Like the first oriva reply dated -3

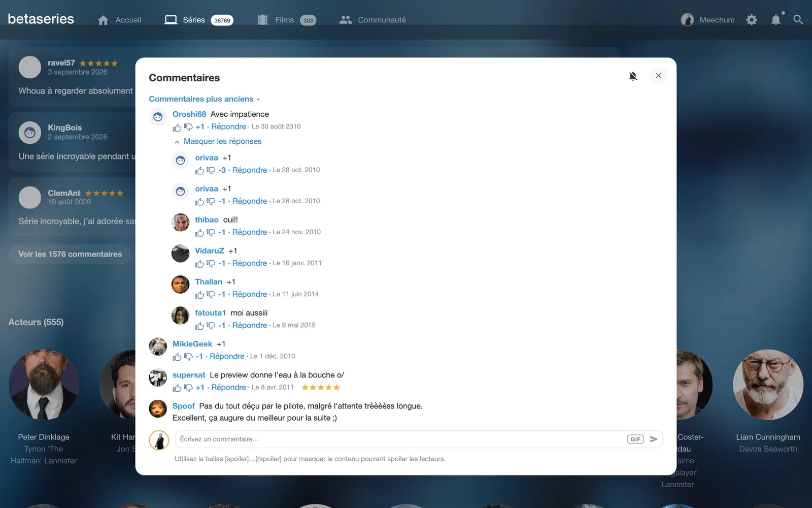(x=199, y=171)
